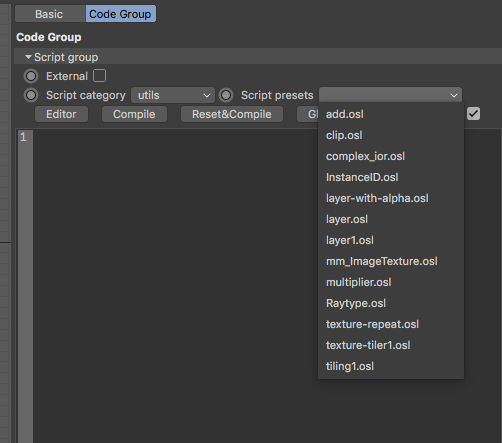Image resolution: width=502 pixels, height=443 pixels.
Task: Pick texture-repeat.osl preset
Action: (x=391, y=324)
